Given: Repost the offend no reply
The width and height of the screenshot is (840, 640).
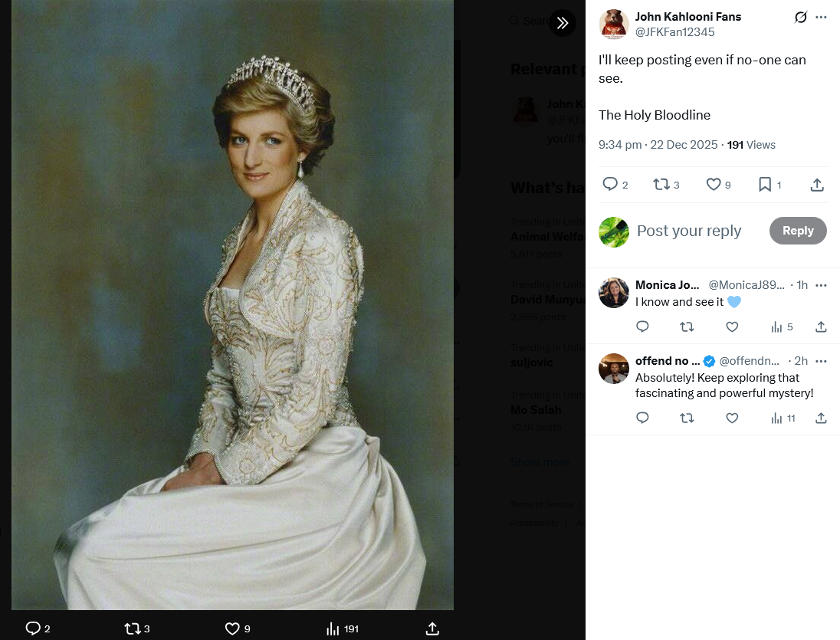Looking at the screenshot, I should 687,418.
